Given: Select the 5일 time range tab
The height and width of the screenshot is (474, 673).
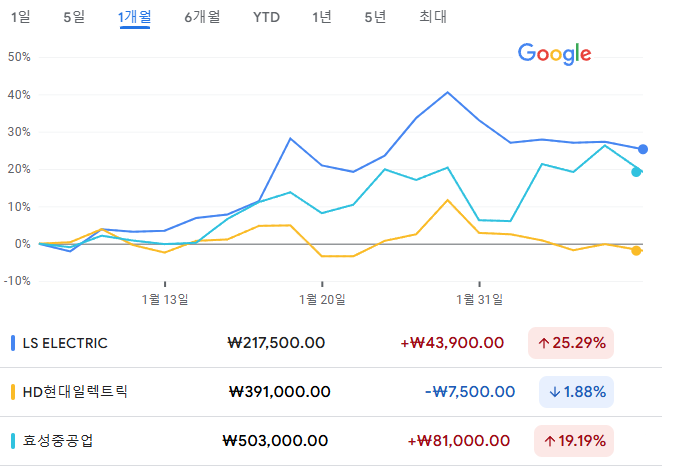Looking at the screenshot, I should pos(74,17).
